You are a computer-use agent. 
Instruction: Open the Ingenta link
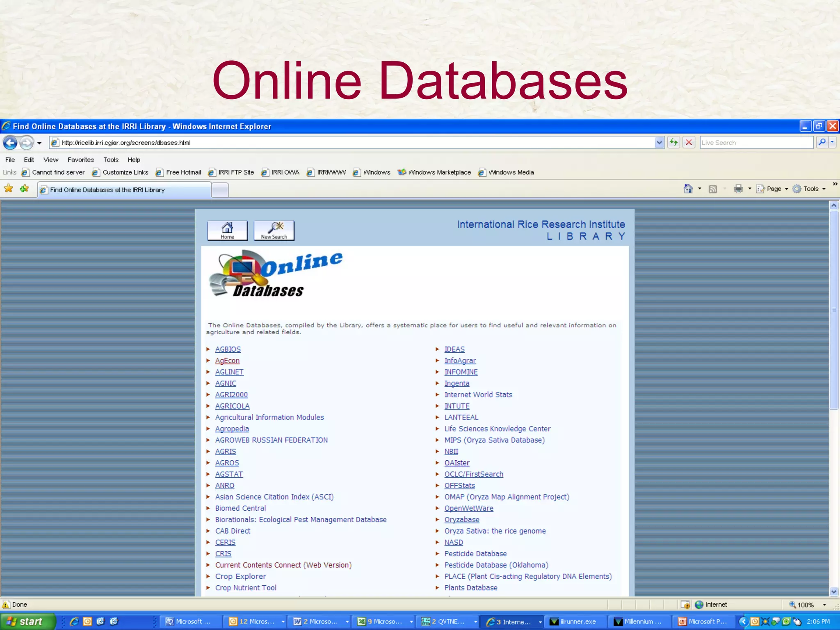click(x=457, y=383)
